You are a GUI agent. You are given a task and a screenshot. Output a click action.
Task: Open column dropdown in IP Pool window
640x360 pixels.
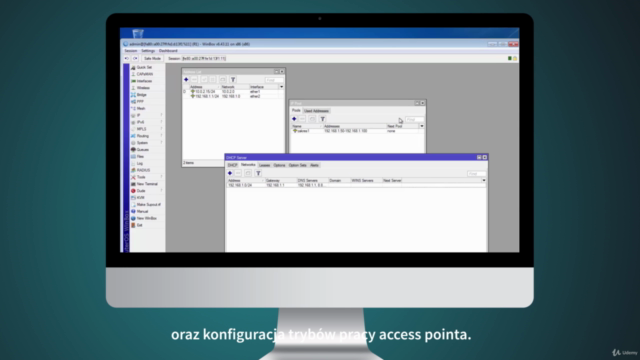[422, 126]
